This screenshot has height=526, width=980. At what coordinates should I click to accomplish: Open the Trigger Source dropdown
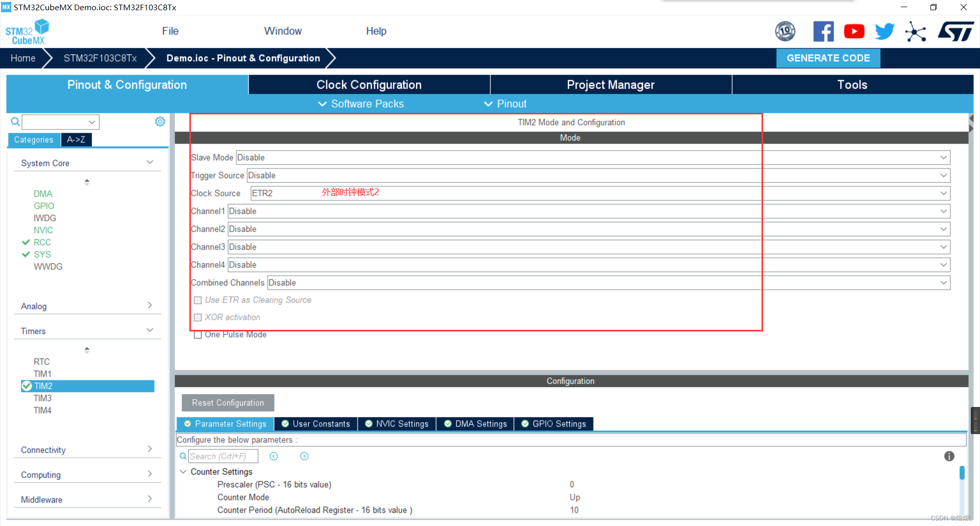coord(599,175)
